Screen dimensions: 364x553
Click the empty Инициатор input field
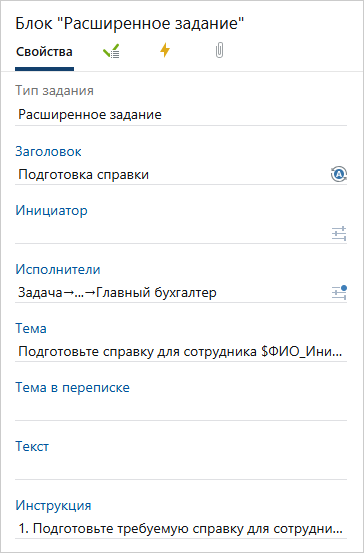coord(172,234)
